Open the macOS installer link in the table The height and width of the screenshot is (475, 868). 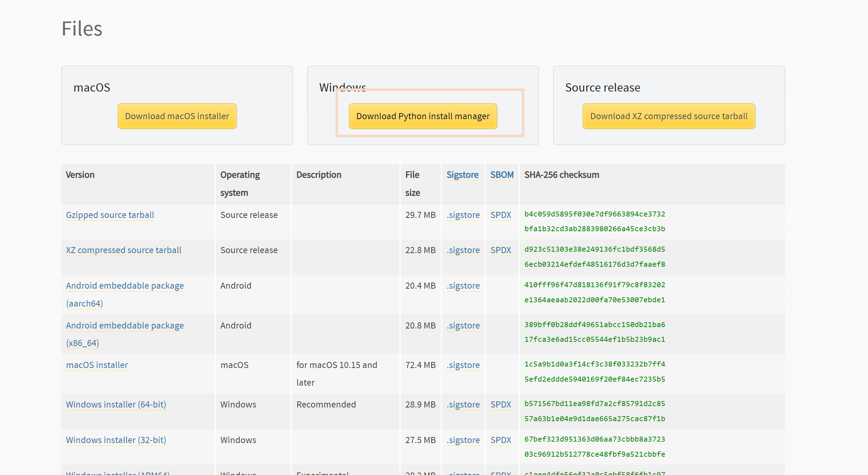coord(97,365)
